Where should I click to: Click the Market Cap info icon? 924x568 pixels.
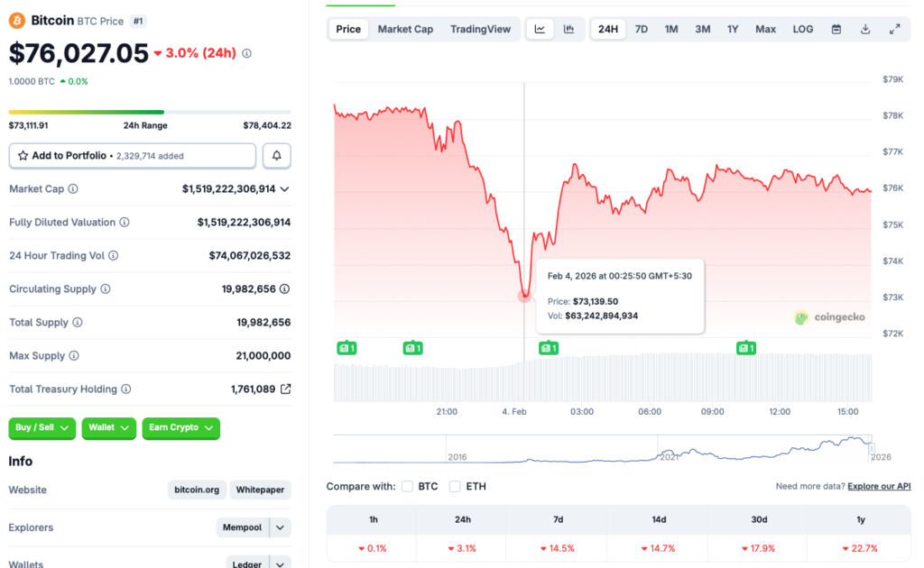coord(74,188)
